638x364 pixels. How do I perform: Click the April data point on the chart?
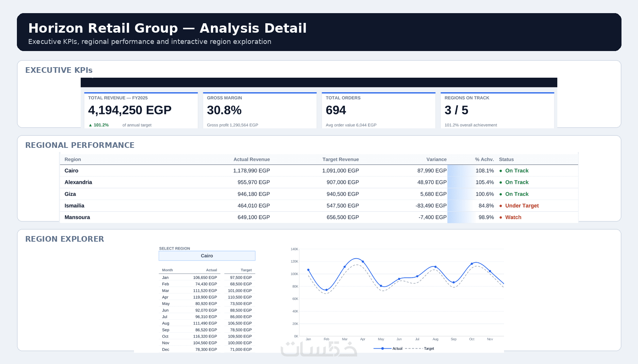[363, 262]
